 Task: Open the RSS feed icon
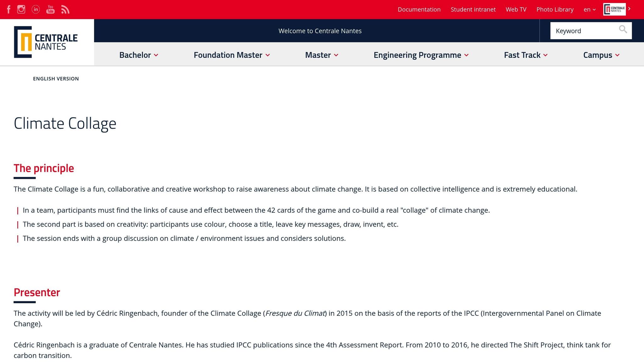pyautogui.click(x=65, y=9)
